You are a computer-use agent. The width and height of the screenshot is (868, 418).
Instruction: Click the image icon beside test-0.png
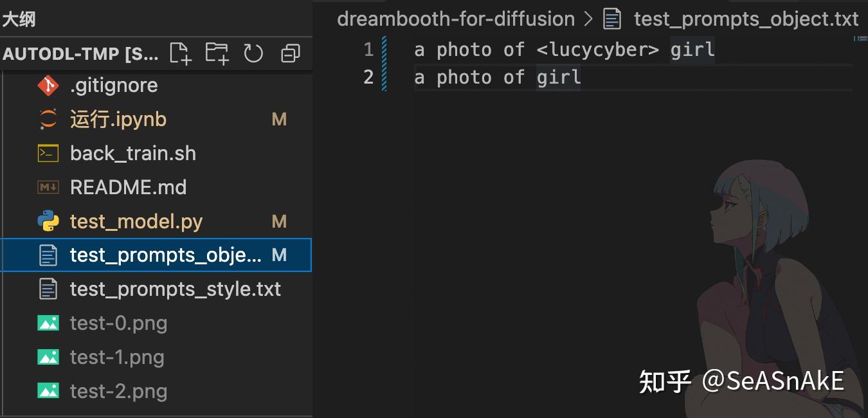coord(48,323)
